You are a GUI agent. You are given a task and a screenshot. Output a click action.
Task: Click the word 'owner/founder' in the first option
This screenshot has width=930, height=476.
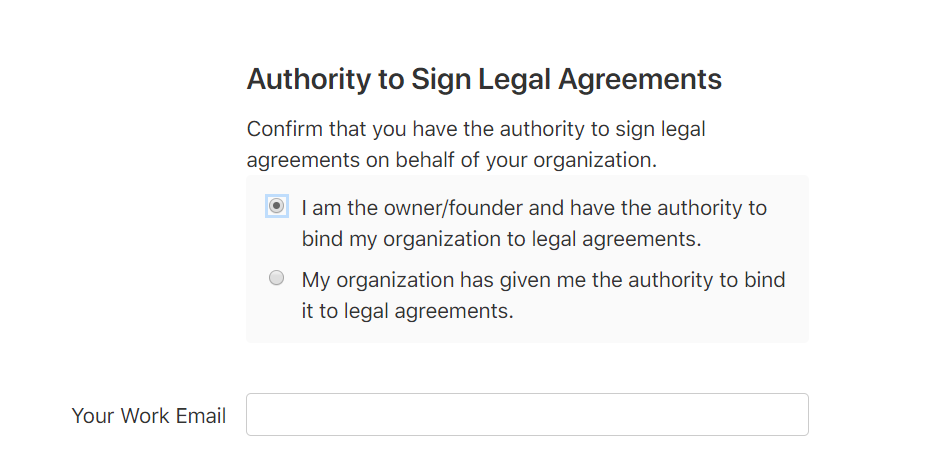coord(435,208)
